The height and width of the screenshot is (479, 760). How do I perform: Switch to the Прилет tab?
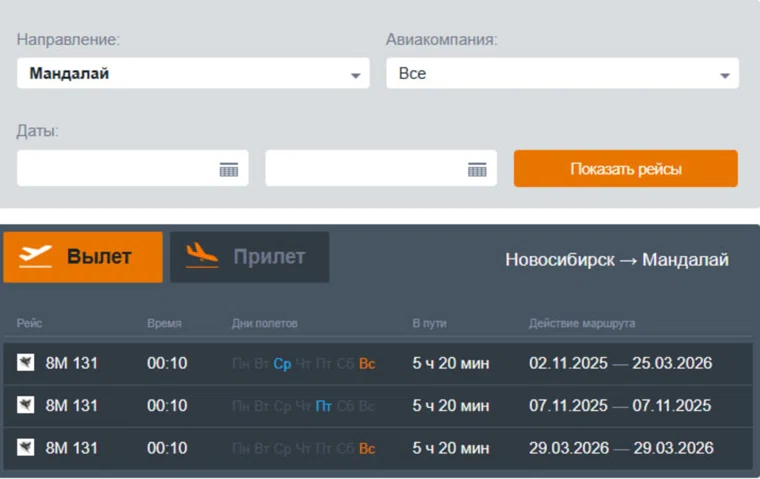pos(249,257)
